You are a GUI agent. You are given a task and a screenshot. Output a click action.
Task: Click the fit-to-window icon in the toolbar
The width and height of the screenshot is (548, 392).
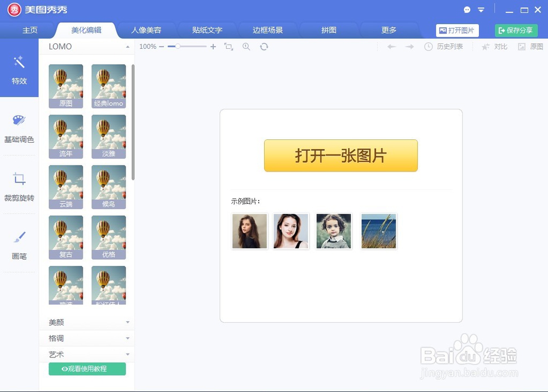point(229,47)
